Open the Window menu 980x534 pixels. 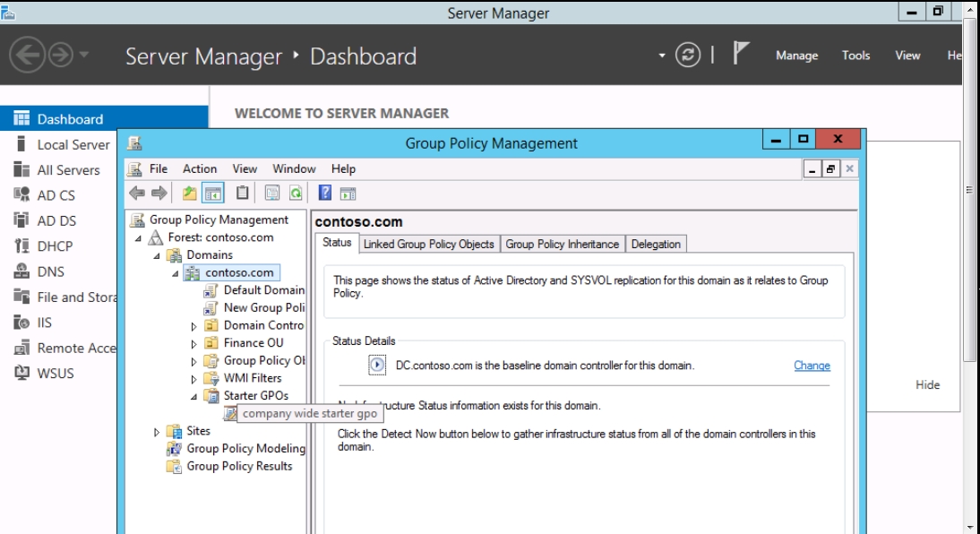tap(294, 168)
